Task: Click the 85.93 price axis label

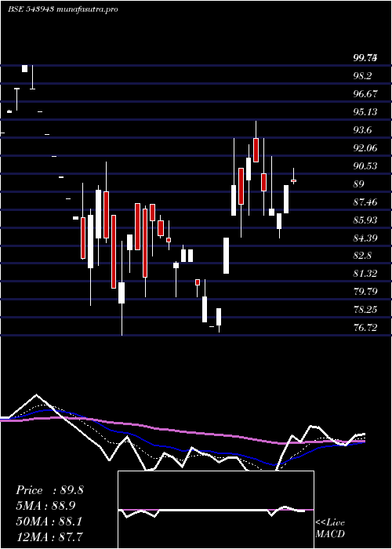Action: click(x=365, y=220)
